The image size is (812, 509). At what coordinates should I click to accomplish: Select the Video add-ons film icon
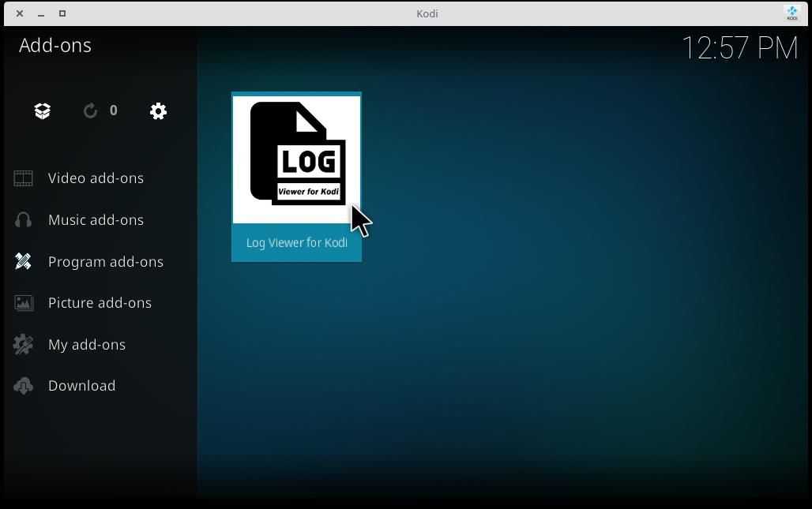point(23,178)
